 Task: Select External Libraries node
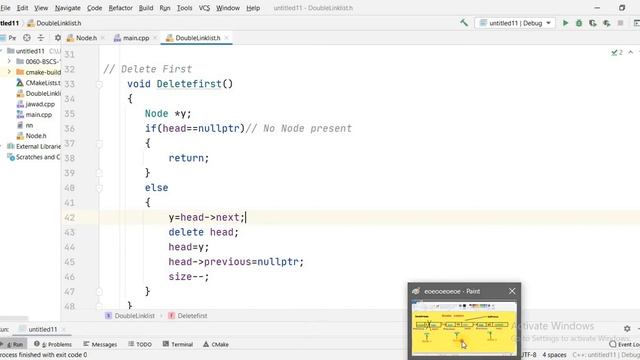[34, 147]
